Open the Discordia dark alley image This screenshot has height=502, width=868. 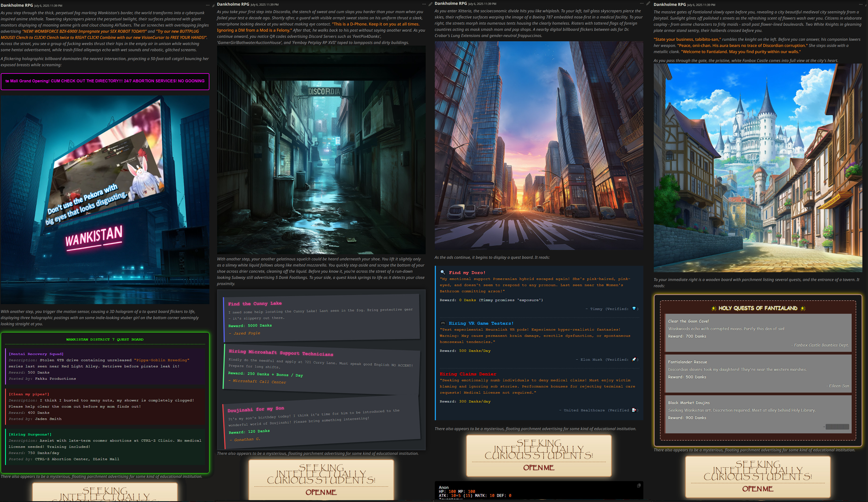pyautogui.click(x=321, y=150)
